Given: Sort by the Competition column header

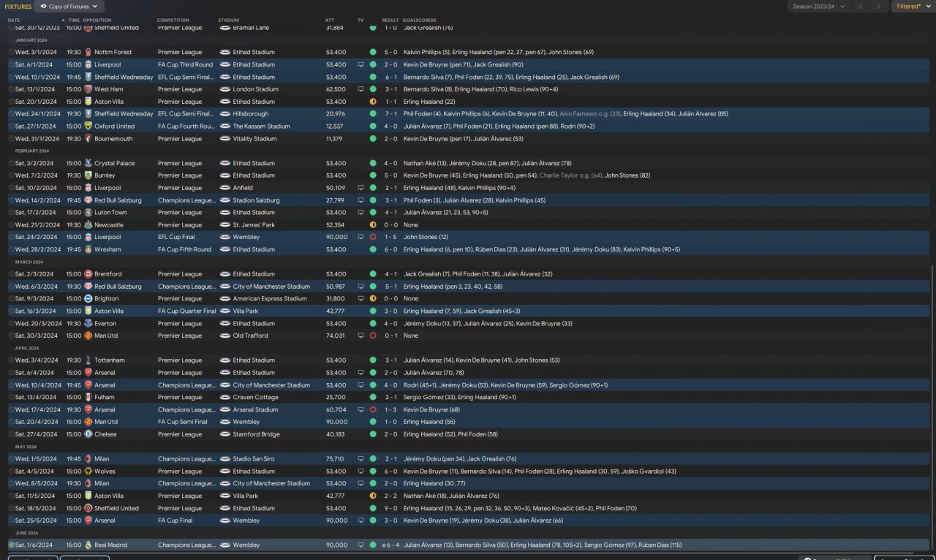Looking at the screenshot, I should coord(173,20).
